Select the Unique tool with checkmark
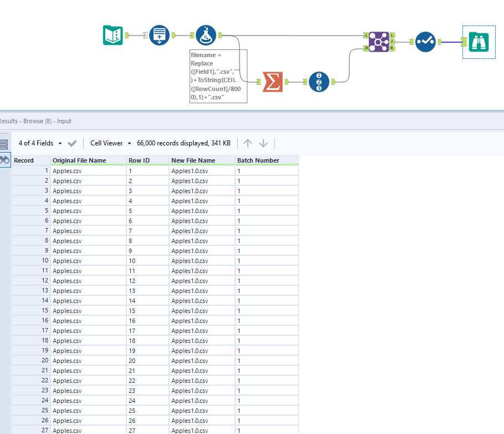This screenshot has height=434, width=504. click(425, 42)
